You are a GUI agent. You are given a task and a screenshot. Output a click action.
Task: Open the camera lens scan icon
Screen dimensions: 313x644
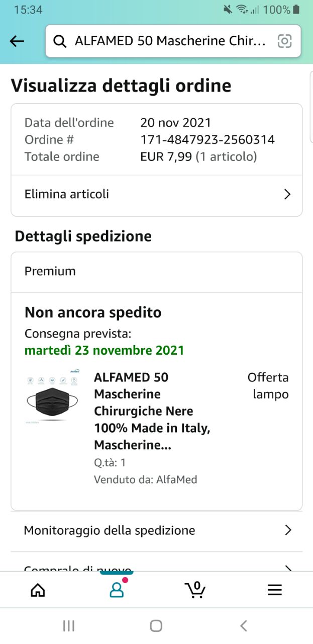pyautogui.click(x=285, y=41)
